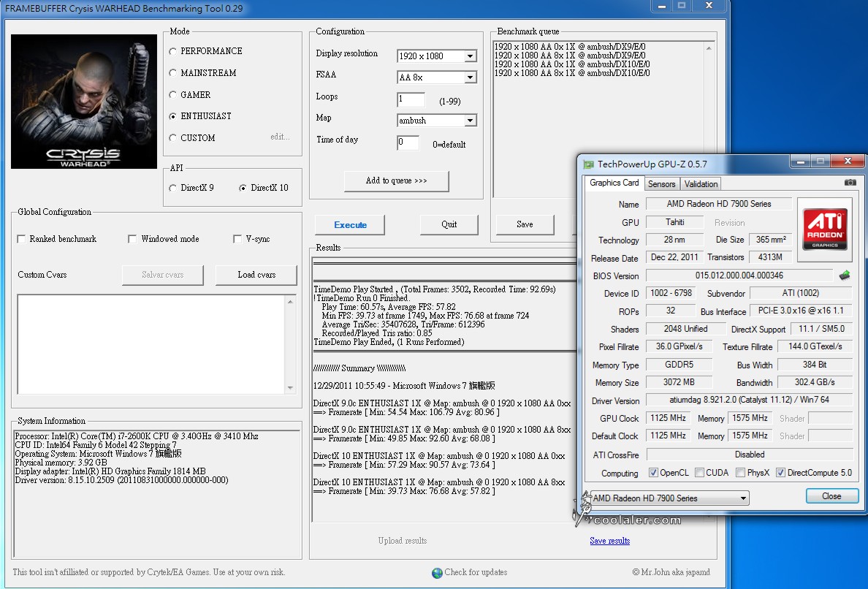
Task: Click the globe icon beside Check for updates
Action: 437,572
